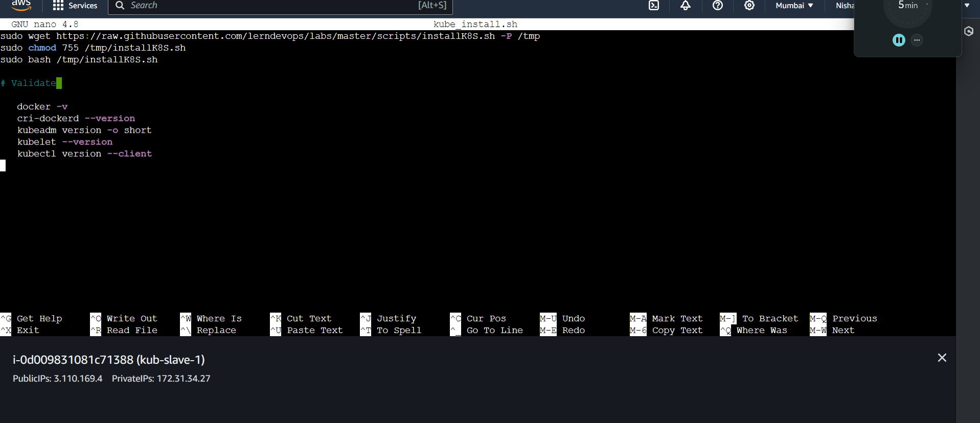Click the dropdown arrow at top-right corner
This screenshot has width=980, height=423.
click(x=967, y=6)
